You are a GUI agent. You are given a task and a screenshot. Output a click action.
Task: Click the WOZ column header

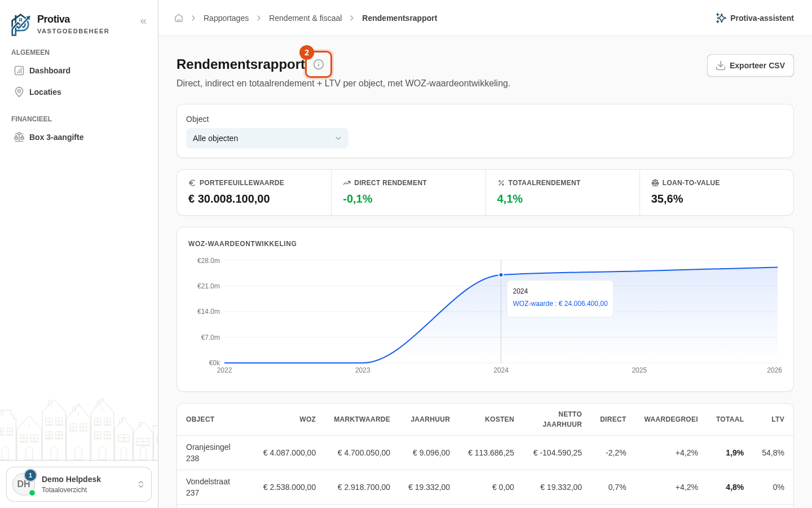tap(307, 419)
